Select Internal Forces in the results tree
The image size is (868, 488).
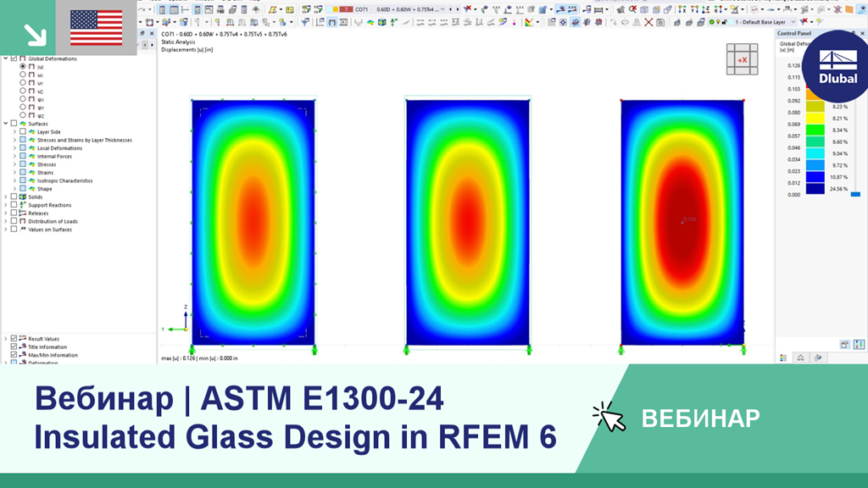coord(54,157)
